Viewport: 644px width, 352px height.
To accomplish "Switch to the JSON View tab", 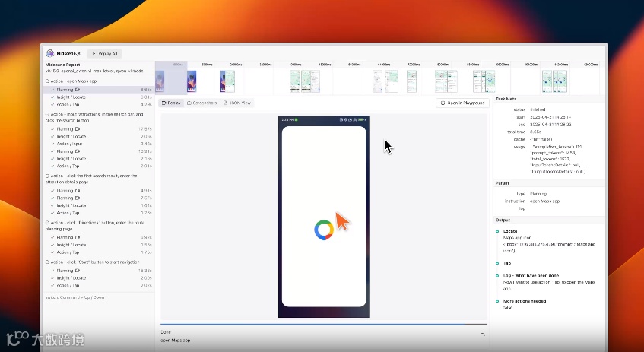I will click(236, 103).
